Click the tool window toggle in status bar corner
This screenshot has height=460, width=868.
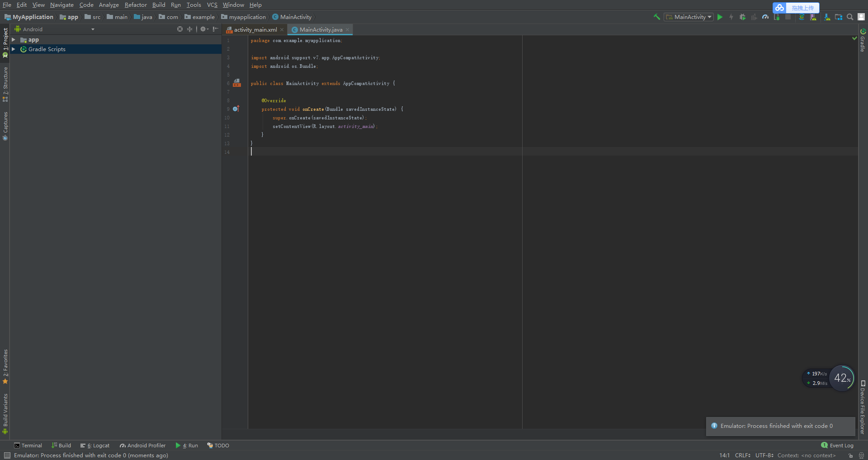[x=7, y=455]
